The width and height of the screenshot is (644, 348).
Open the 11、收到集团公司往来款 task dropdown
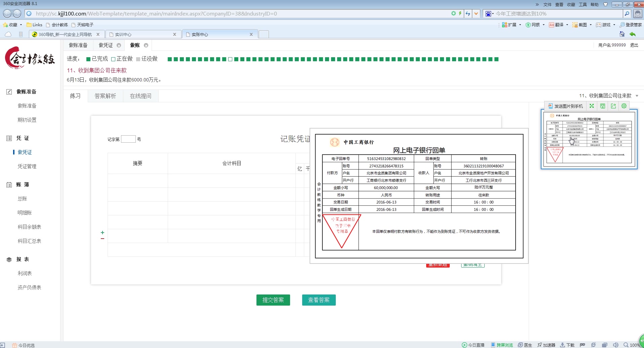[x=609, y=96]
